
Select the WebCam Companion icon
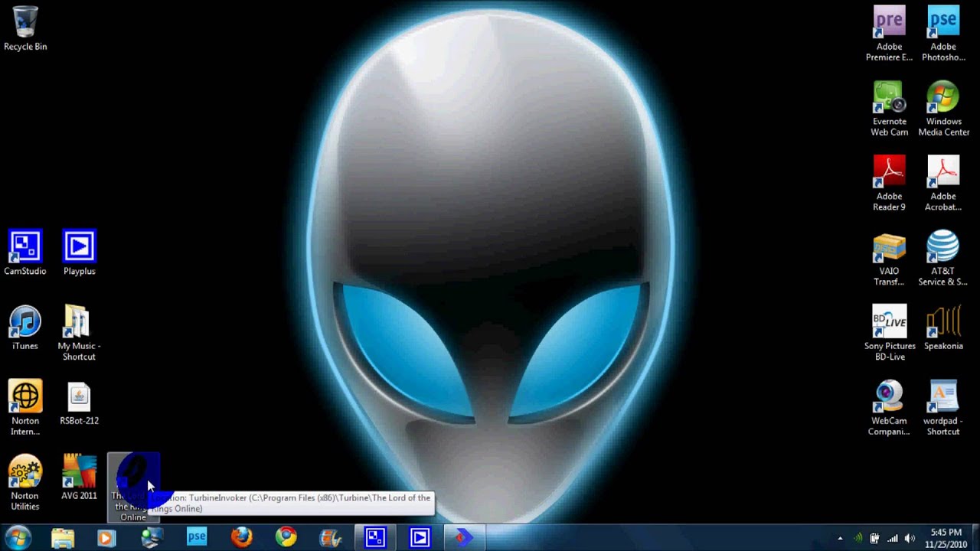point(890,409)
